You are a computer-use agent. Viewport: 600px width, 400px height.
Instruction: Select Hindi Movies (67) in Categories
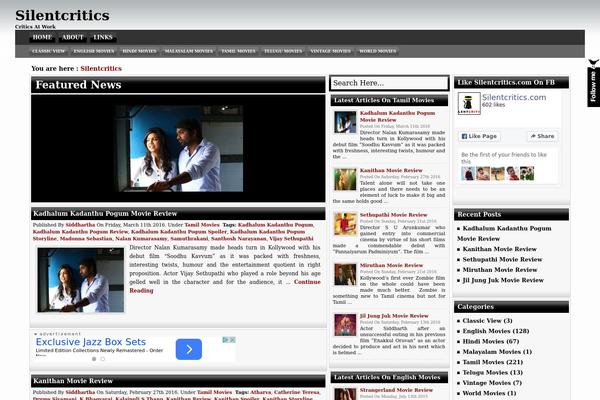coord(491,341)
